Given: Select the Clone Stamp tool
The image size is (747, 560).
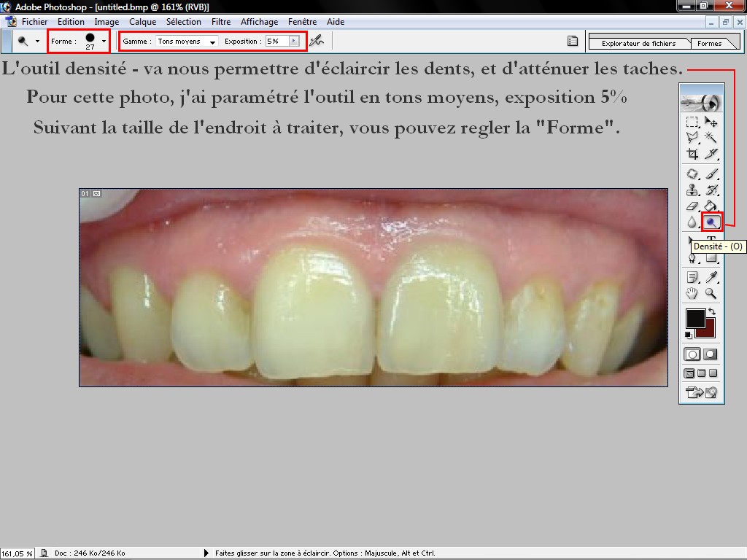Looking at the screenshot, I should (x=692, y=190).
